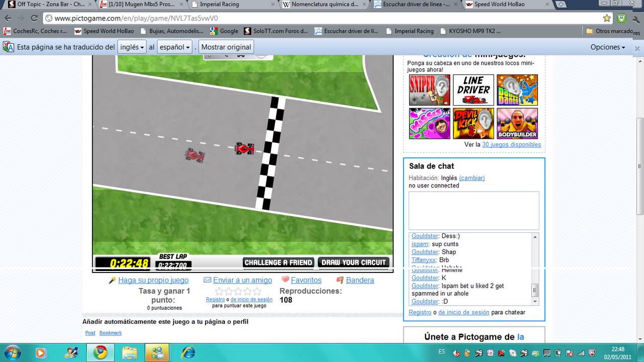Open Speed World HoBao bookmark
644x362 pixels.
[x=104, y=31]
